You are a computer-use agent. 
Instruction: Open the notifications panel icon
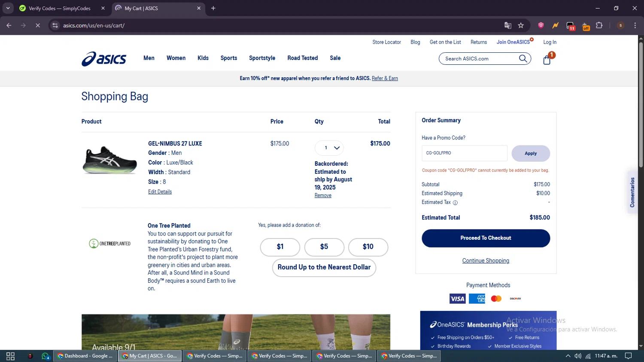[629, 356]
